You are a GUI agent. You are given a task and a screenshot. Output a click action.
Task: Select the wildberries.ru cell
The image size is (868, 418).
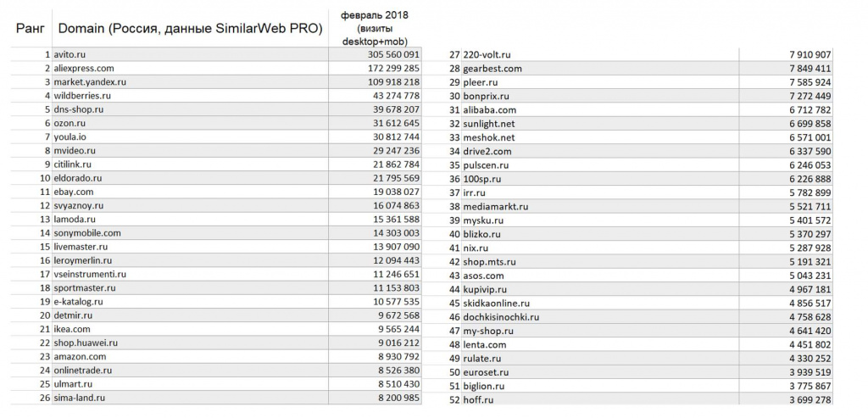[x=83, y=96]
